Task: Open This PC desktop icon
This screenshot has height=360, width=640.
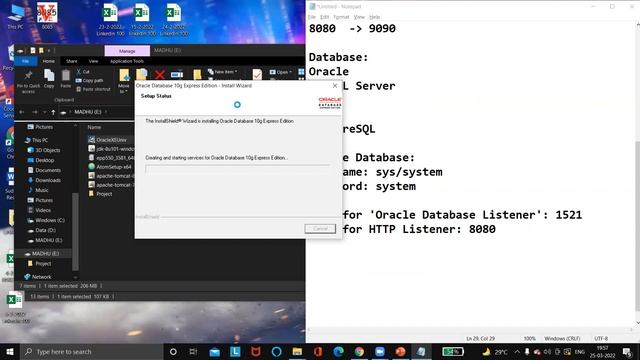Action: (16, 16)
